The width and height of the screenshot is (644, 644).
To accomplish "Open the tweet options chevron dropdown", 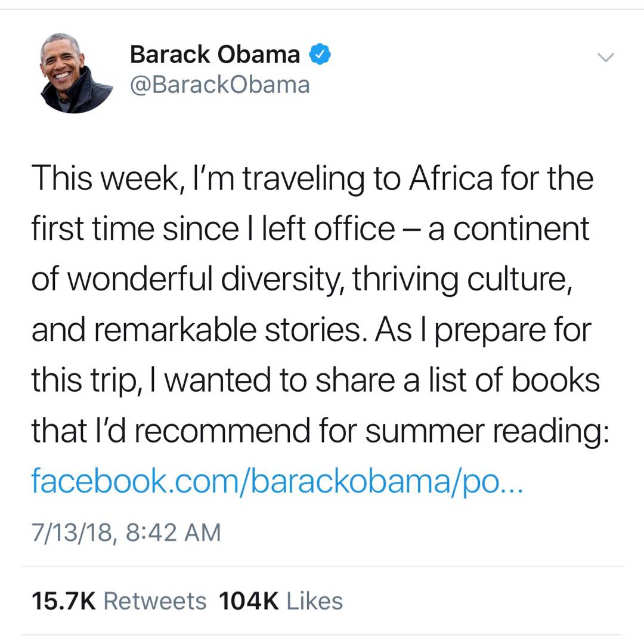I will [605, 58].
